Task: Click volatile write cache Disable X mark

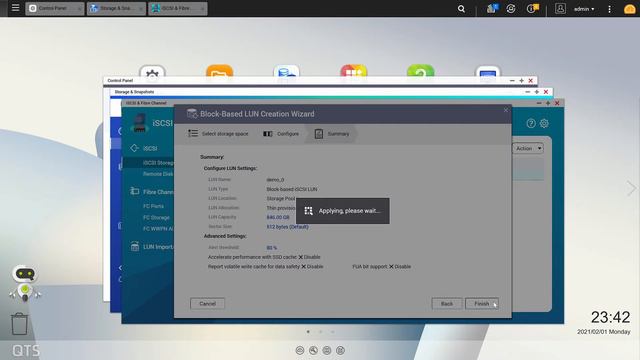Action: coord(303,267)
